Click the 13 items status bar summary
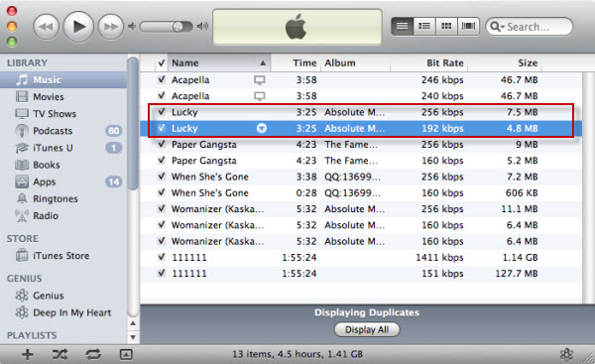 297,354
